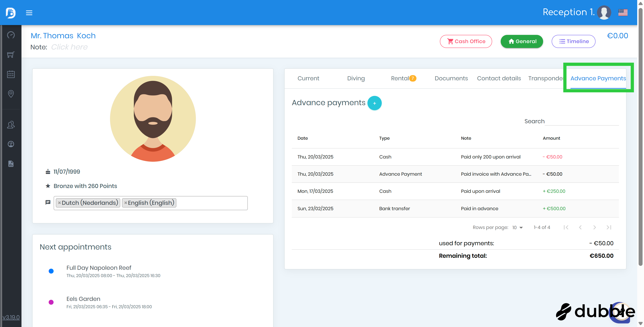Click the dashboard gauge icon in the sidebar
Image resolution: width=644 pixels, height=327 pixels.
[11, 35]
